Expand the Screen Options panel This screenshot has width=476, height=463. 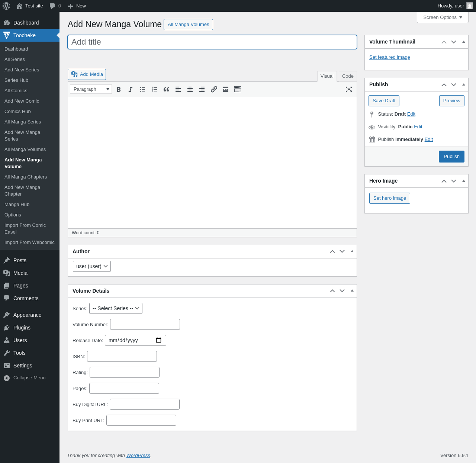tap(443, 17)
